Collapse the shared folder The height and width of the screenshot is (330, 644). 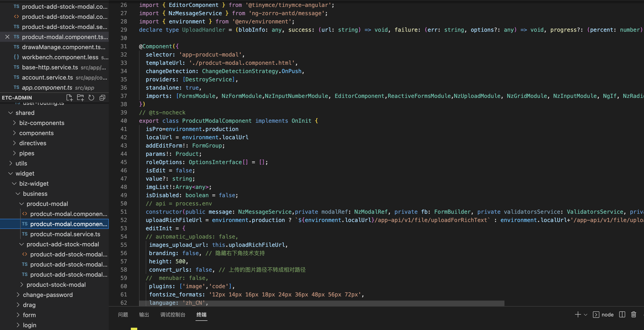[11, 113]
